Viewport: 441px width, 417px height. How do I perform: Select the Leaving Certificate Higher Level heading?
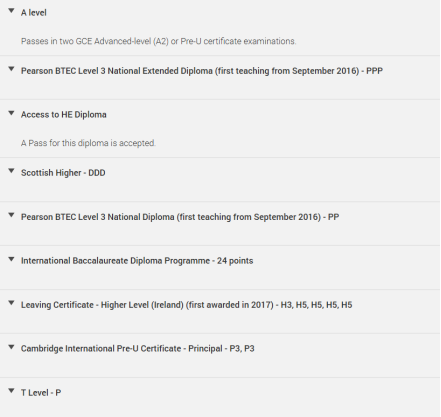tap(187, 305)
